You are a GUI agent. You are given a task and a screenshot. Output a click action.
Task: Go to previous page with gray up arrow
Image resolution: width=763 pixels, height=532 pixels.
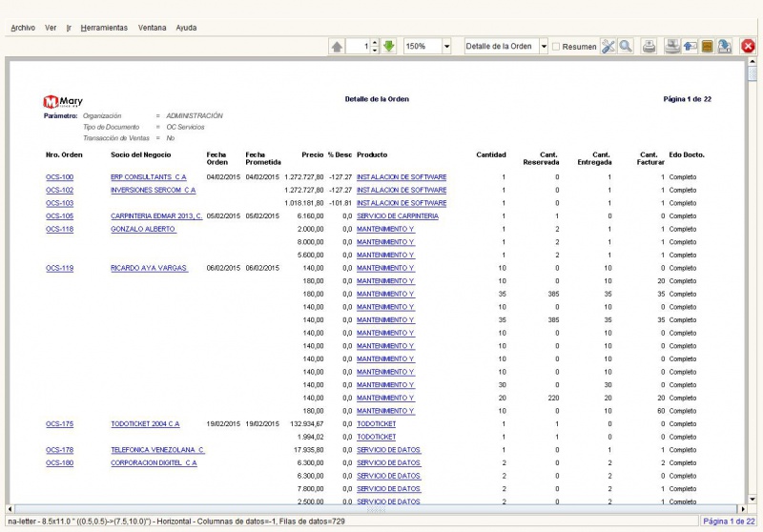[x=337, y=47]
